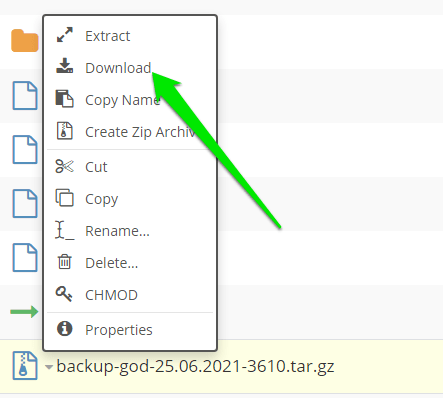Choose Extract from the context menu

(x=130, y=36)
